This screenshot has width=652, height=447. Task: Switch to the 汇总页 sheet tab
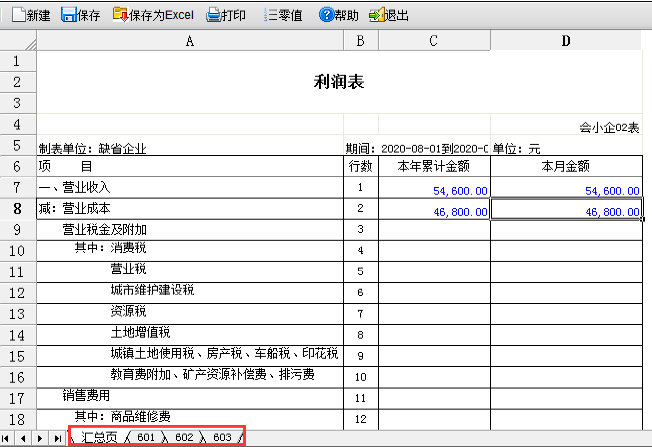point(99,437)
